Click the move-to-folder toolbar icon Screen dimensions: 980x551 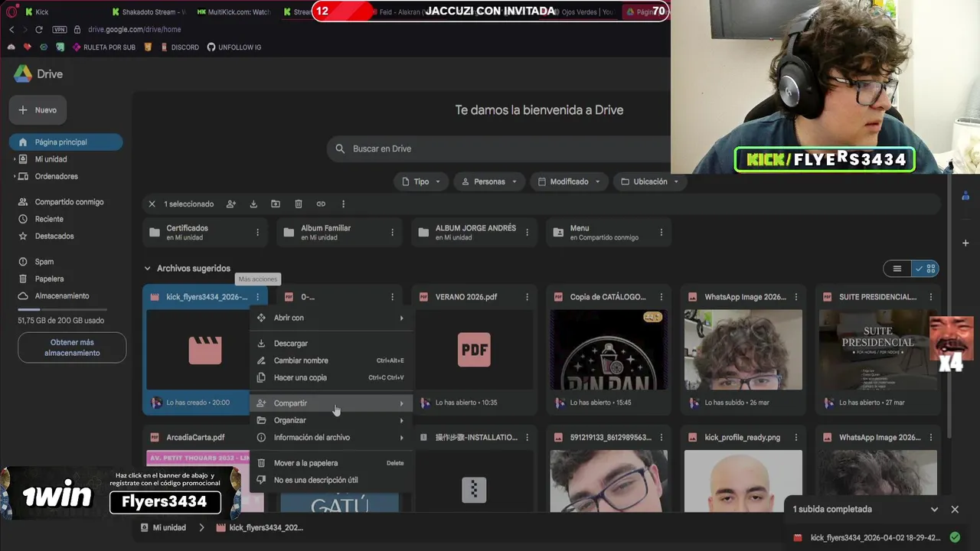tap(276, 204)
